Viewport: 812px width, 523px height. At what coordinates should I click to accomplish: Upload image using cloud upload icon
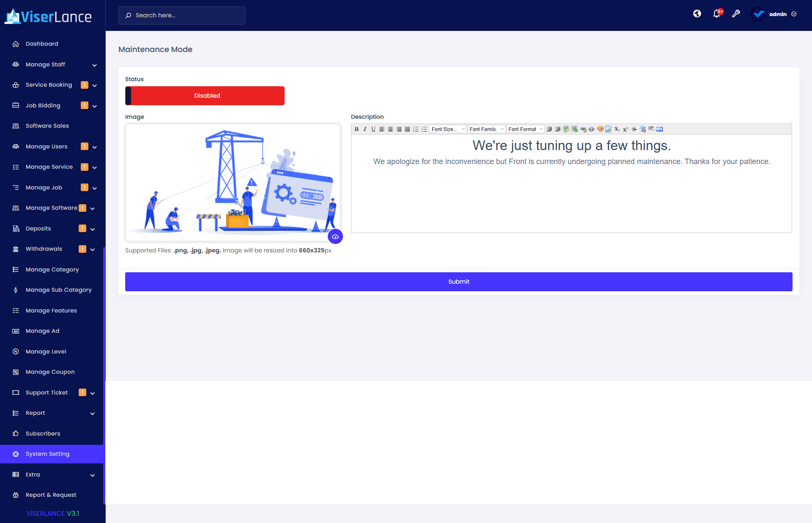[x=335, y=236]
